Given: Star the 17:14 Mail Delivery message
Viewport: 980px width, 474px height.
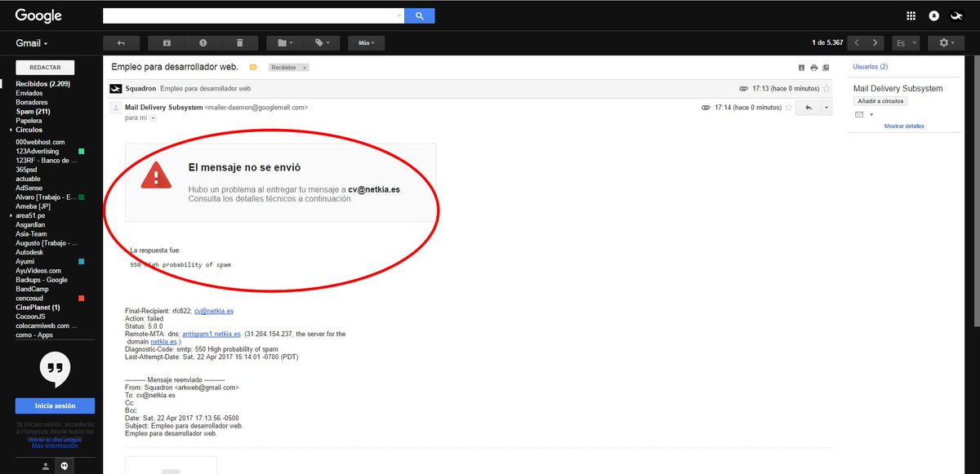Looking at the screenshot, I should tap(787, 107).
